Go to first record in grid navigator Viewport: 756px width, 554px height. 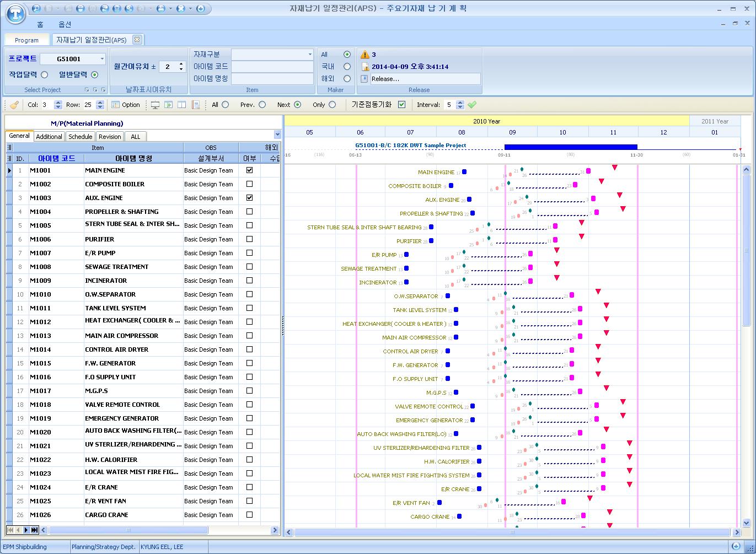tap(10, 530)
